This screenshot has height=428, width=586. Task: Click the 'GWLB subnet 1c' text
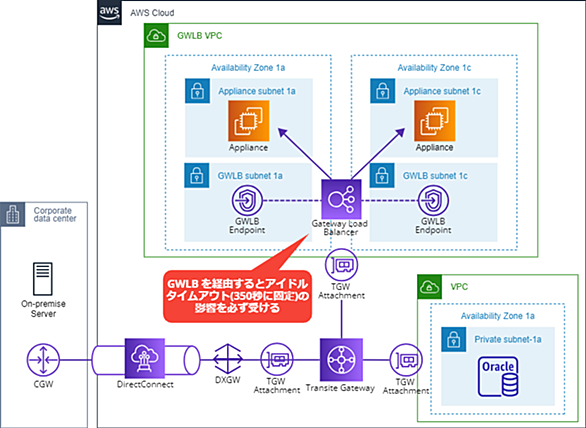(435, 176)
